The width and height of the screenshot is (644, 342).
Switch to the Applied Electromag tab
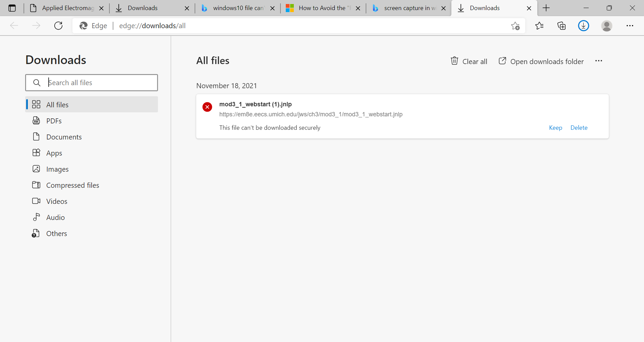click(67, 8)
